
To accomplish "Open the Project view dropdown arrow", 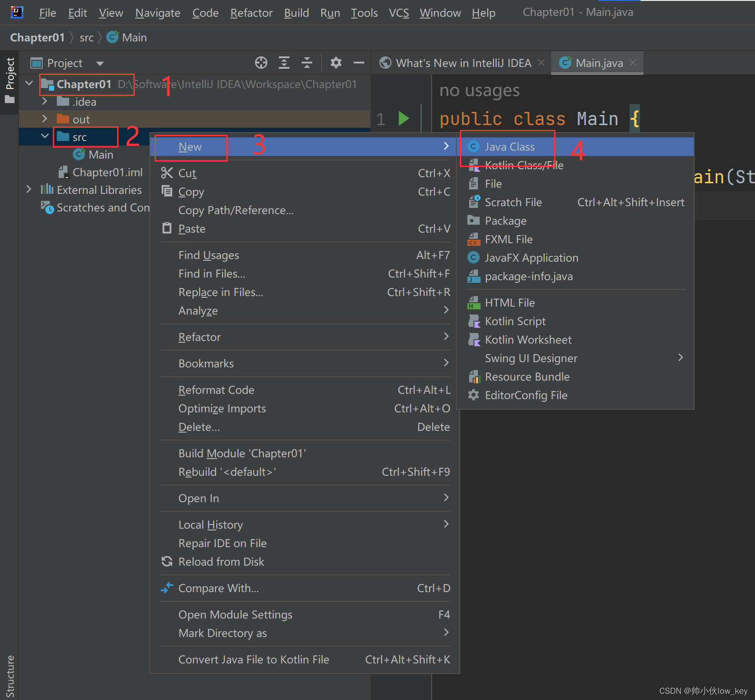I will point(100,63).
